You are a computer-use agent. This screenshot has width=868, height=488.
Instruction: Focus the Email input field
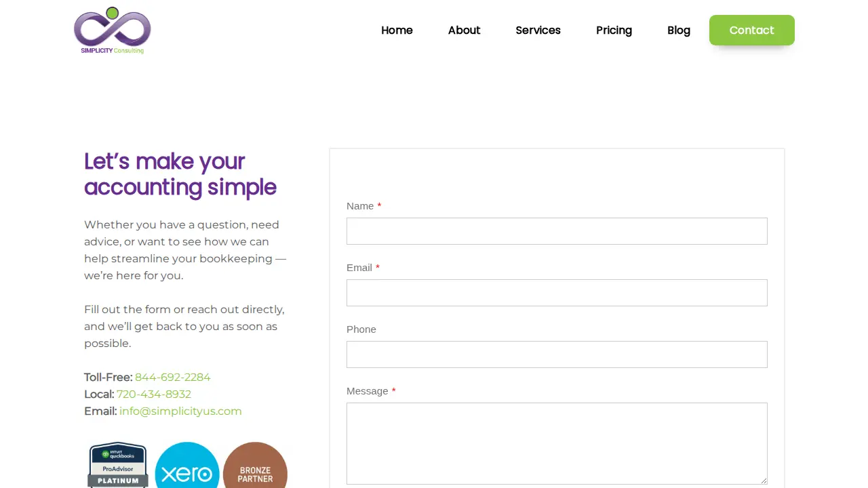coord(557,293)
